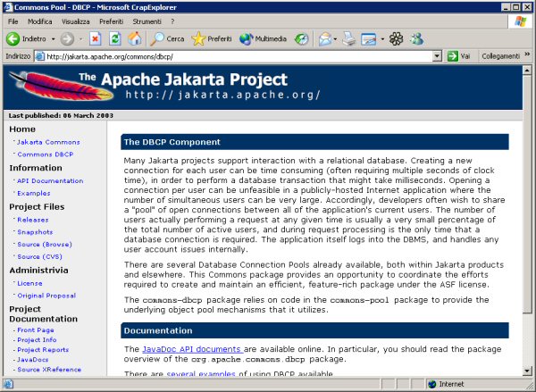
Task: Click the Apache feather logo
Action: pyautogui.click(x=61, y=86)
